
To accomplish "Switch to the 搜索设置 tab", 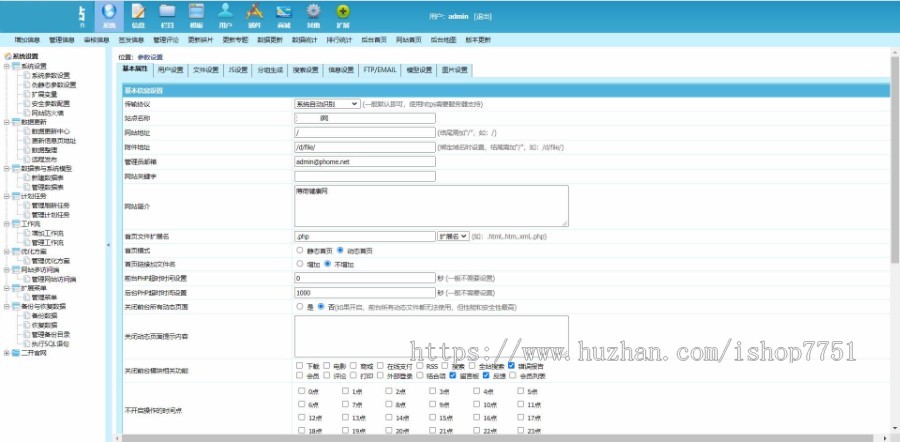I will click(x=305, y=70).
